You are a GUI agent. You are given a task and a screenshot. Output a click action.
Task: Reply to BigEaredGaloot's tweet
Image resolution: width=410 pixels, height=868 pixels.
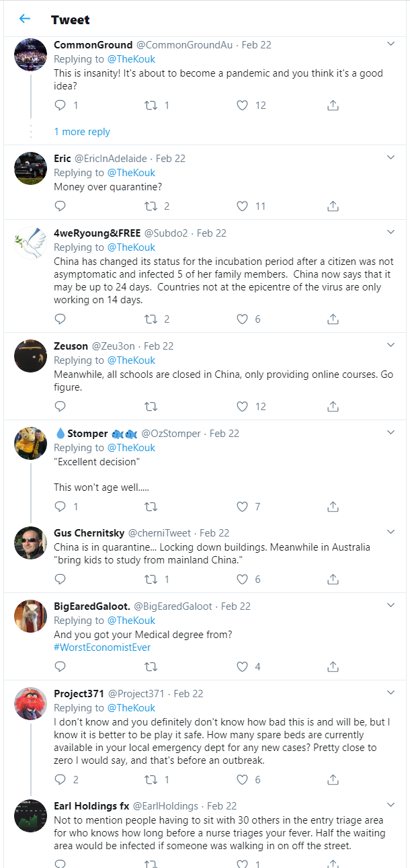(60, 666)
